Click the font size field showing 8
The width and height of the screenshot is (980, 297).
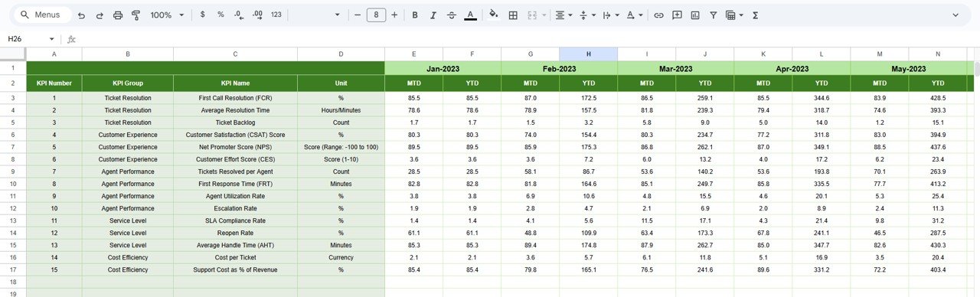point(376,15)
